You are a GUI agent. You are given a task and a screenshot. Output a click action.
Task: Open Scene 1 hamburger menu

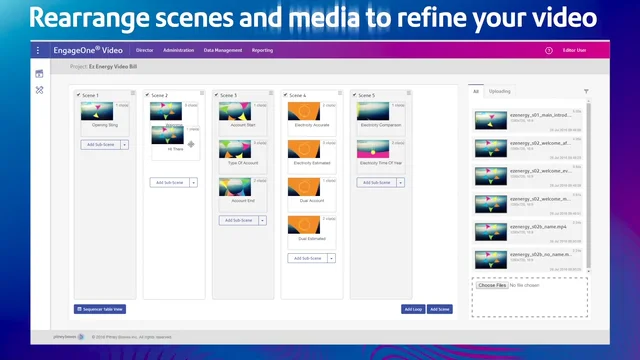(133, 93)
